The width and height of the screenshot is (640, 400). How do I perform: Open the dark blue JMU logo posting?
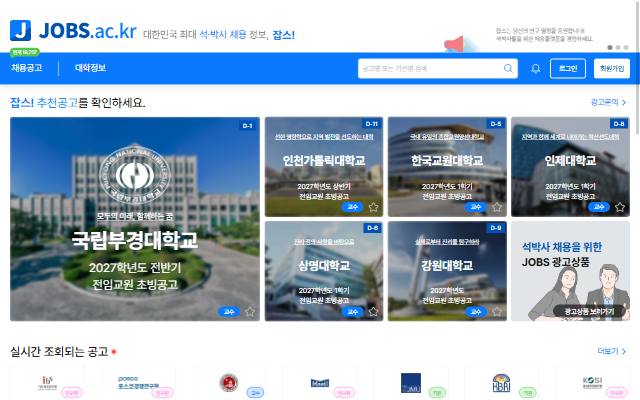coord(411,383)
